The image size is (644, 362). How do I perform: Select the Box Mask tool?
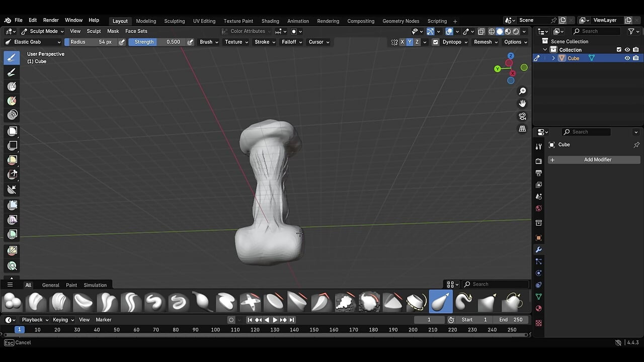pyautogui.click(x=12, y=131)
